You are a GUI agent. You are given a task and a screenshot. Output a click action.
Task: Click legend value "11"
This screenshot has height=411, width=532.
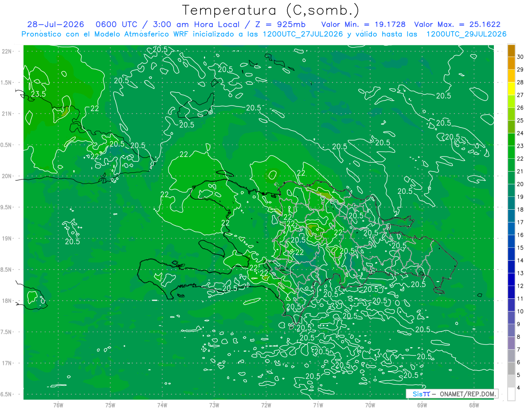pos(520,298)
